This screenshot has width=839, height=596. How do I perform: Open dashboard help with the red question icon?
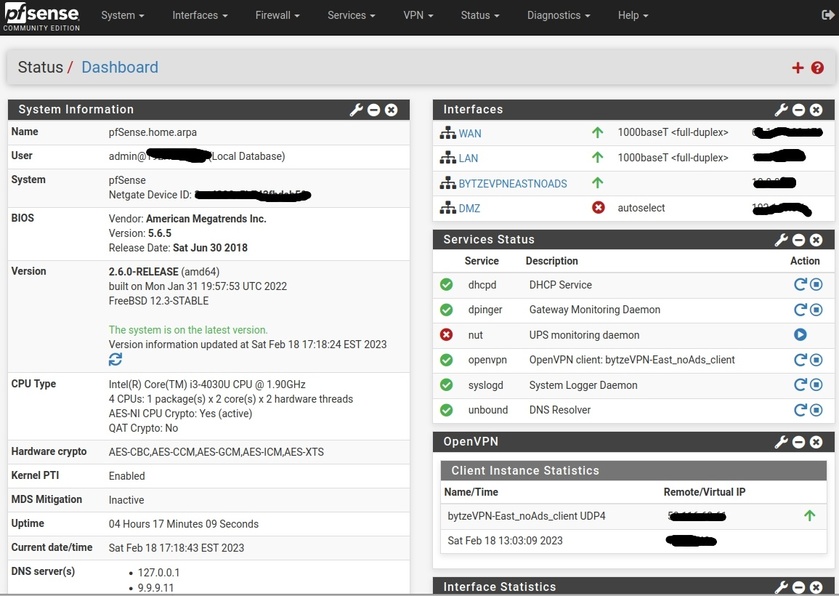(817, 68)
